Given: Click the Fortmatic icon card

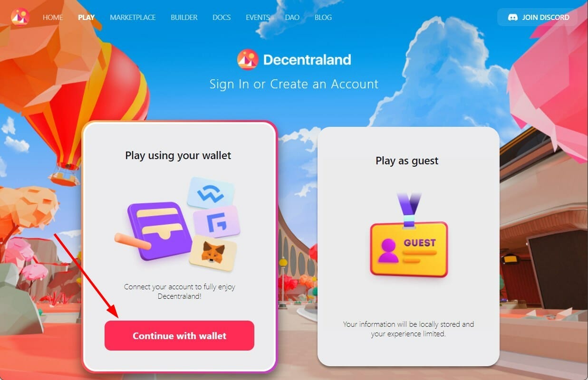Looking at the screenshot, I should [217, 222].
